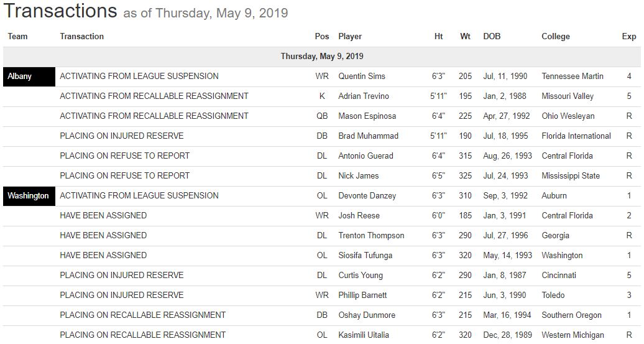Image resolution: width=644 pixels, height=344 pixels.
Task: Open Adrian Trevino's player entry
Action: tap(364, 96)
